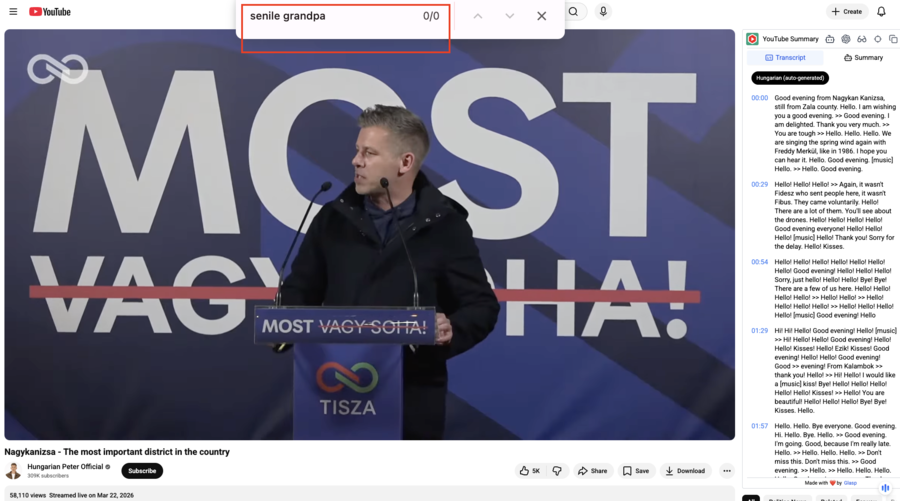
Task: Open the Create button
Action: click(x=847, y=11)
